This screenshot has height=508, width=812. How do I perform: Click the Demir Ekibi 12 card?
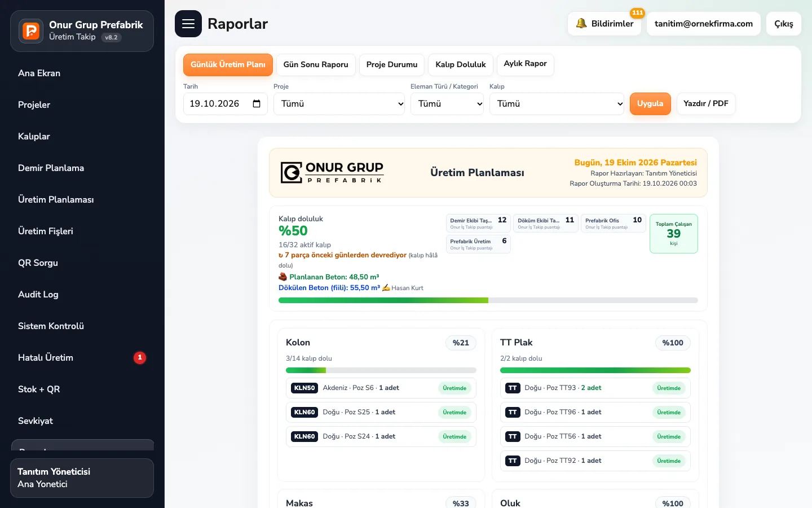[478, 224]
